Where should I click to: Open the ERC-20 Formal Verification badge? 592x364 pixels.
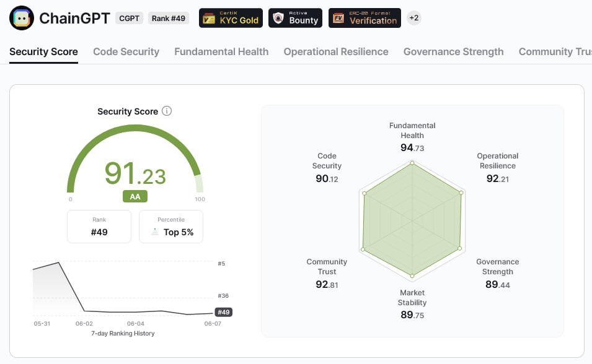pyautogui.click(x=364, y=18)
